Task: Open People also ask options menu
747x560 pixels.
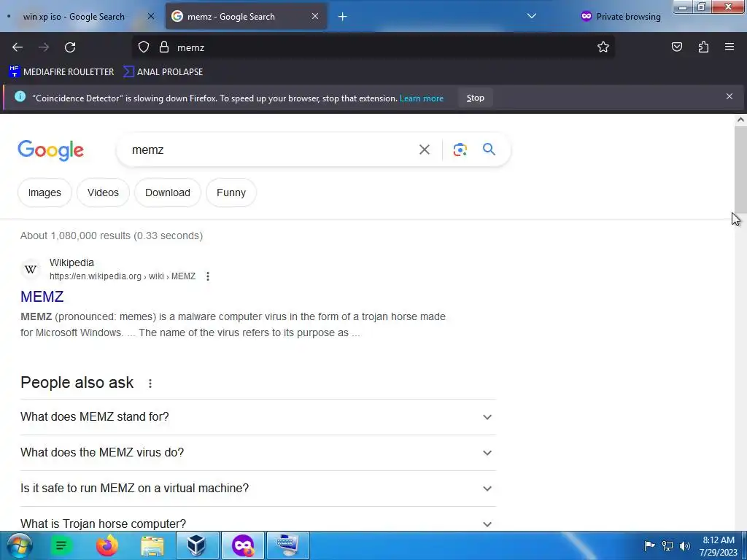Action: pyautogui.click(x=150, y=384)
